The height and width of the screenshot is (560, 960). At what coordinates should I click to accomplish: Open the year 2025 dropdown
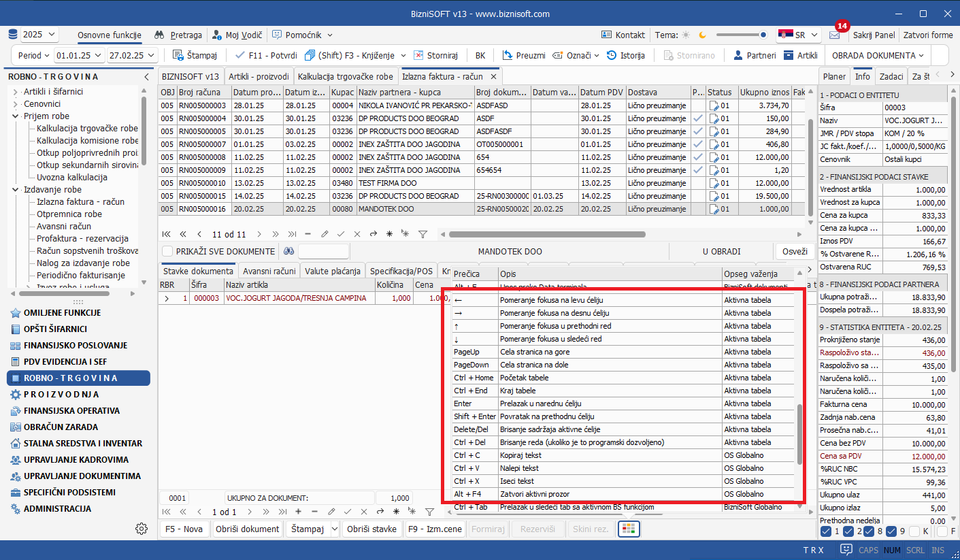[x=39, y=35]
